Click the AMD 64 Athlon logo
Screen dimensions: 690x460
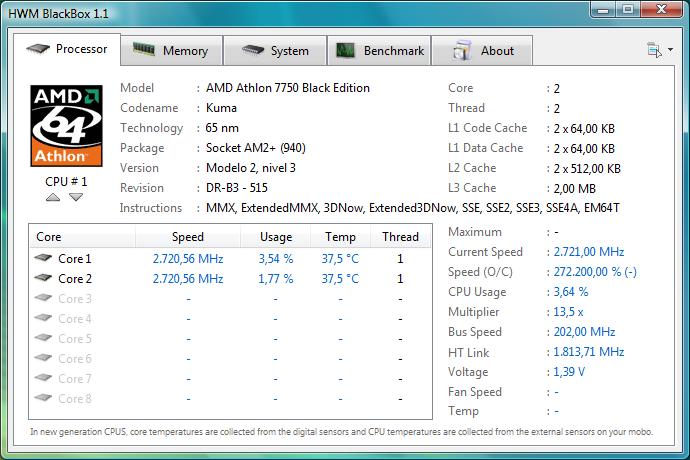point(66,126)
